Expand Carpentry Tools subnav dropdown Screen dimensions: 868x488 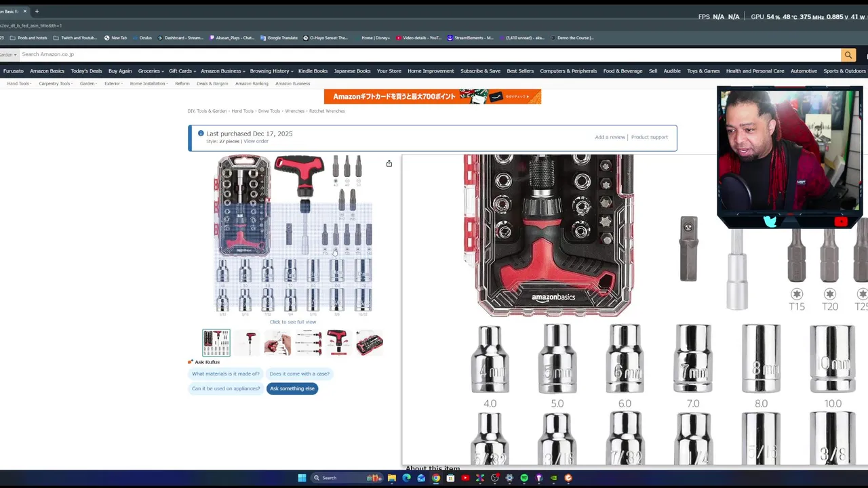point(56,83)
